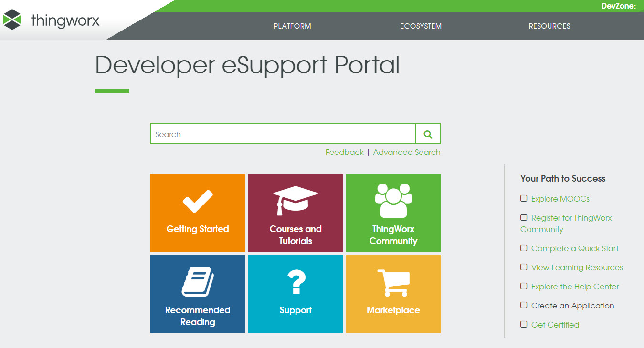Check the Get Certified checkbox
644x348 pixels.
pos(524,324)
